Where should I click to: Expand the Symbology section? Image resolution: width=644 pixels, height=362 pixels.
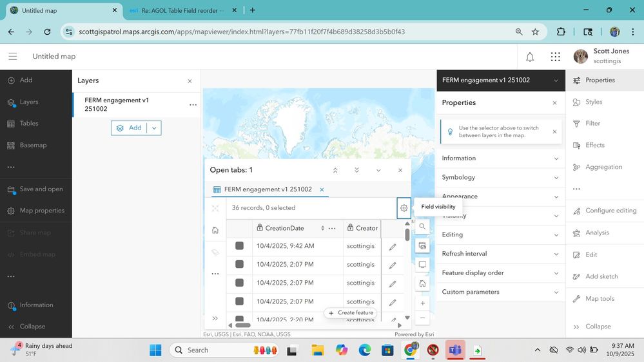click(500, 177)
